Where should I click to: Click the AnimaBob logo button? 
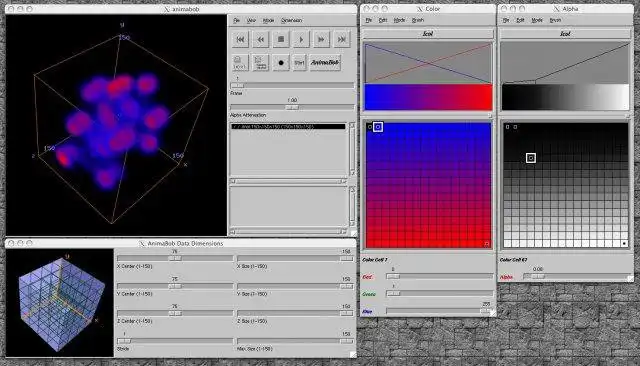click(x=325, y=63)
